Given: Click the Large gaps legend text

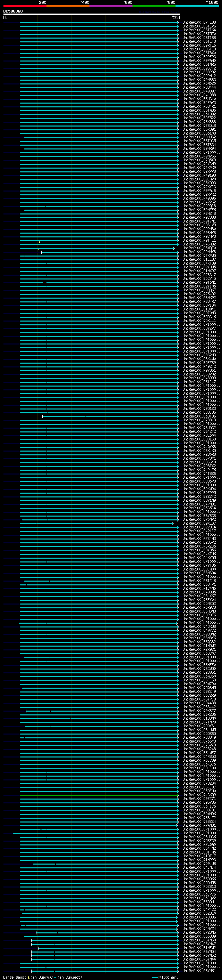Looking at the screenshot, I should [43, 977].
